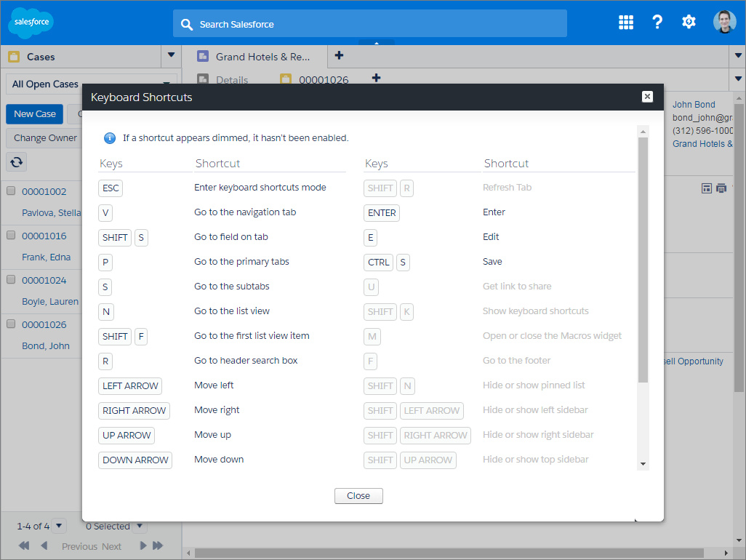Open case link 00001026
The image size is (746, 560).
click(44, 324)
